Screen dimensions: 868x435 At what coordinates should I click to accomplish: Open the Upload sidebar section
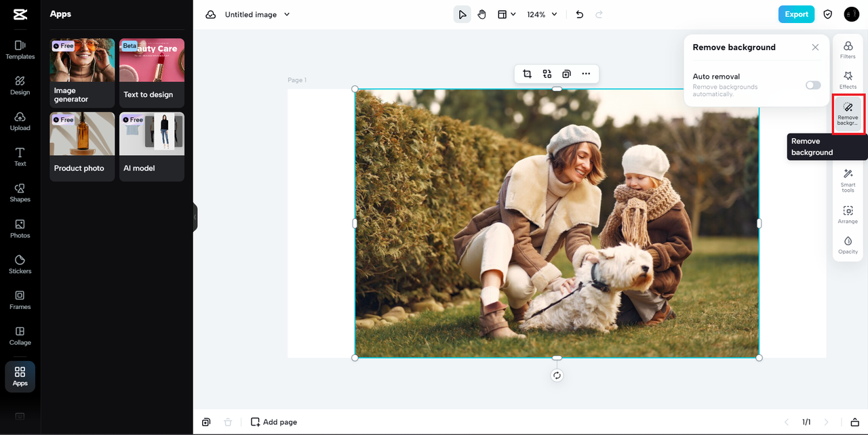[x=20, y=121]
